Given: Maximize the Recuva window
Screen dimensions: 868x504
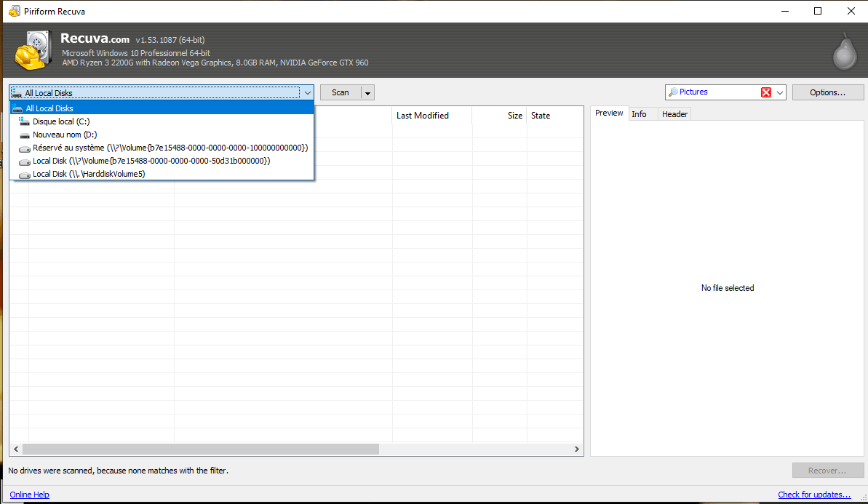Looking at the screenshot, I should [x=818, y=11].
